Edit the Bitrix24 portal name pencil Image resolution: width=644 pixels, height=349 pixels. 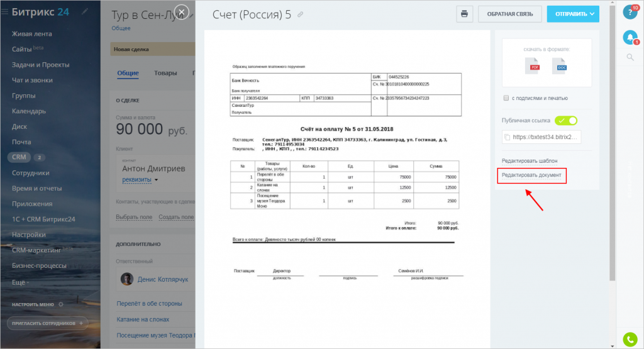tap(85, 12)
